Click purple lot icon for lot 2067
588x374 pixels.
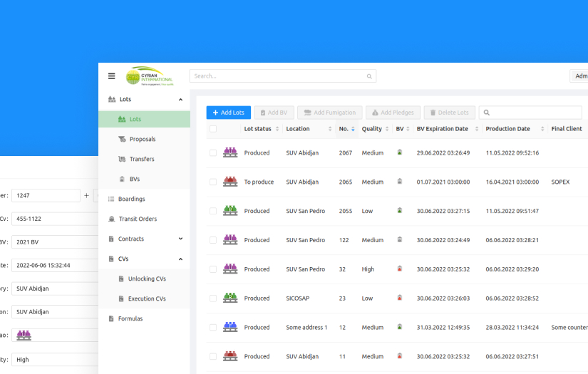tap(230, 152)
